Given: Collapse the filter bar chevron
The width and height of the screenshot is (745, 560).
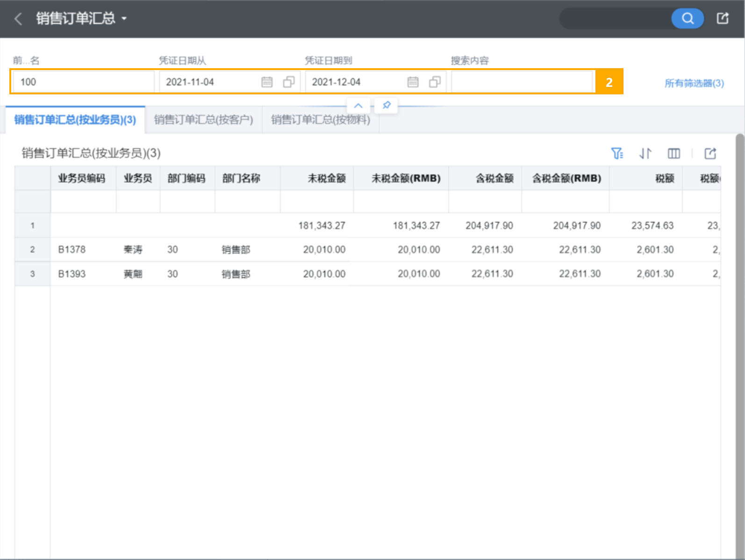Looking at the screenshot, I should tap(358, 106).
